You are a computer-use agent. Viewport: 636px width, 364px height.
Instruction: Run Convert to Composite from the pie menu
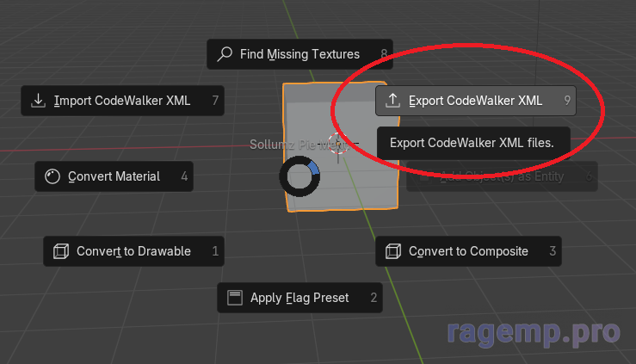(468, 252)
